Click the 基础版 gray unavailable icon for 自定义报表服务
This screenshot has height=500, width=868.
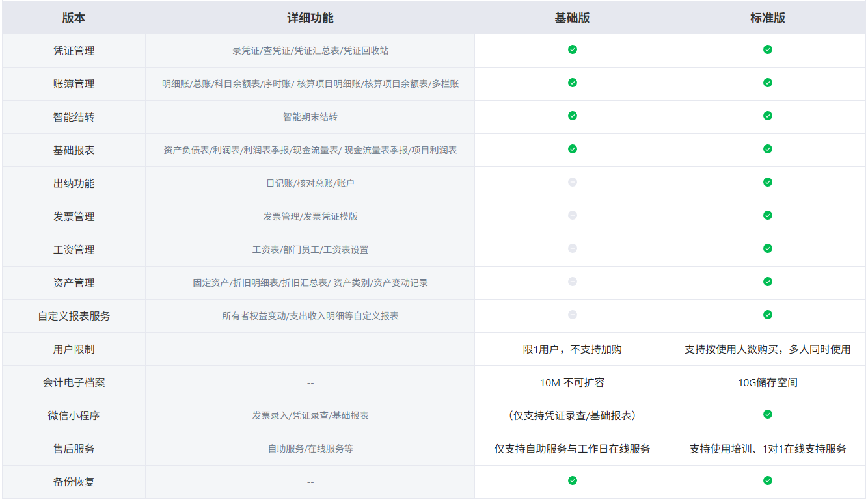pos(572,315)
